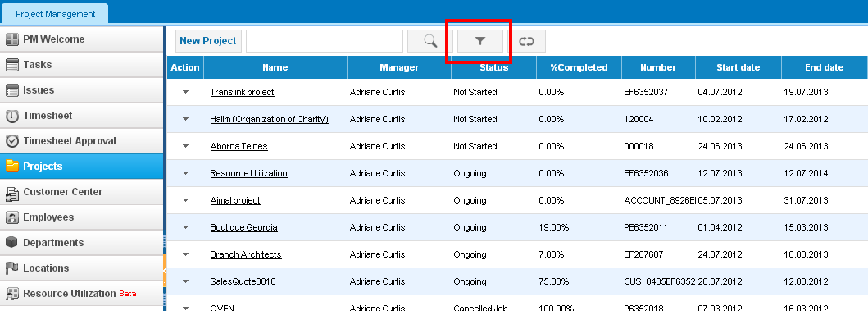Open Timesheet in the sidebar
The width and height of the screenshot is (868, 311).
[81, 116]
